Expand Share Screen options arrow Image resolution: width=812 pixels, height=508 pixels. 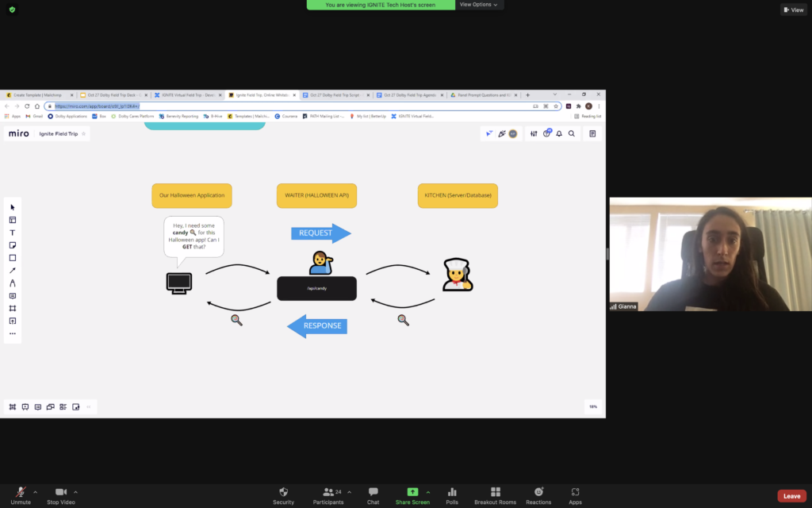coord(427,492)
